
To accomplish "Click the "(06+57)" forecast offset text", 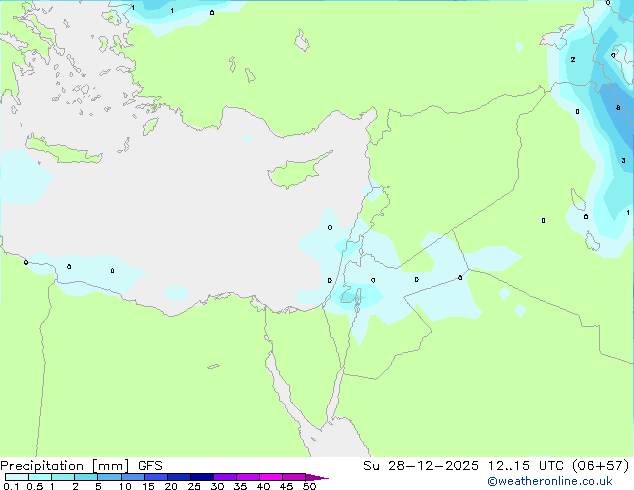I will pos(600,466).
